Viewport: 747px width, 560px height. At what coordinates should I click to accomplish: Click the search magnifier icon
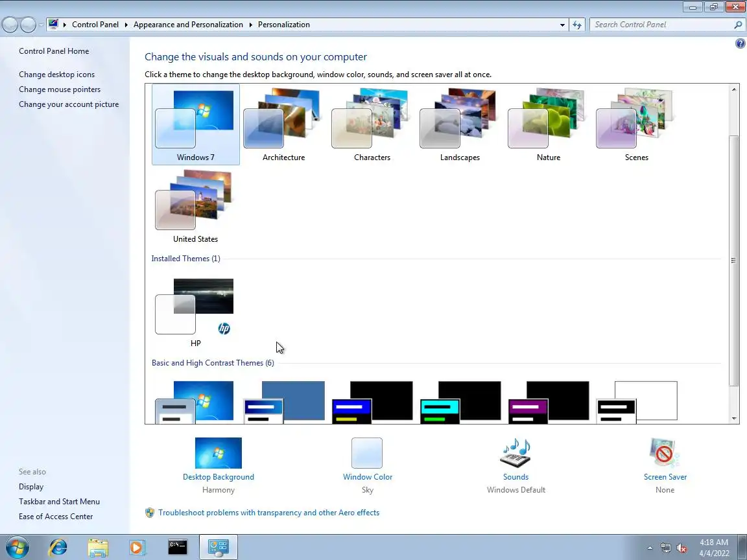tap(738, 25)
